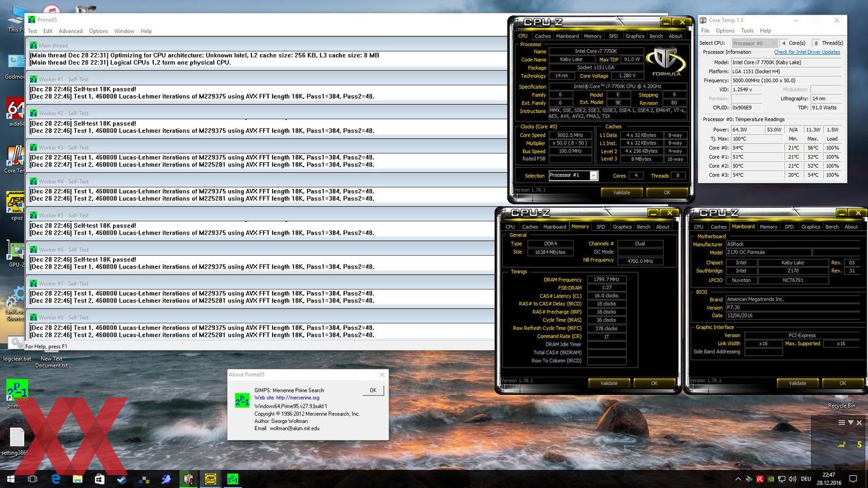Image resolution: width=868 pixels, height=488 pixels.
Task: Collapse the desktop widget with triangle arrow
Action: [x=851, y=422]
